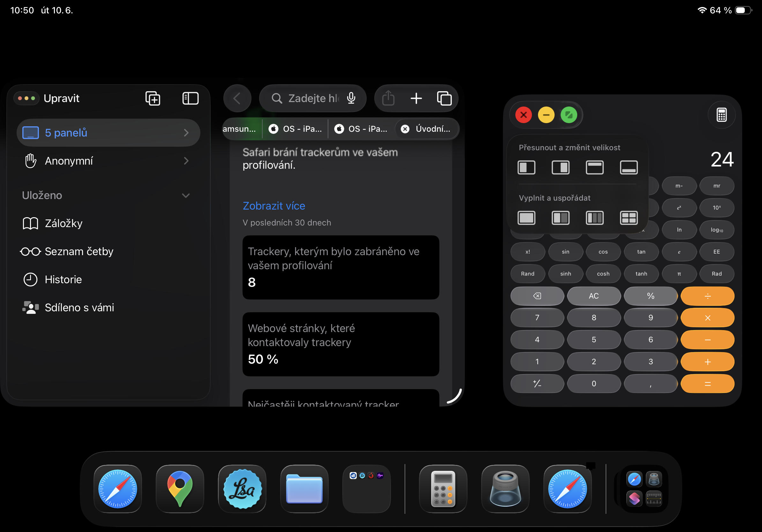The height and width of the screenshot is (532, 762).
Task: Click the Safari address search field
Action: (x=309, y=99)
